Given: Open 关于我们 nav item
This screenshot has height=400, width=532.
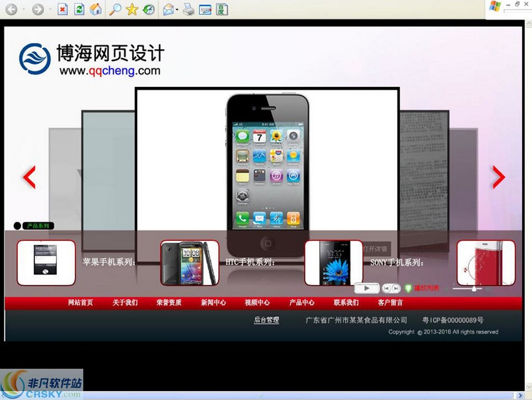Looking at the screenshot, I should 125,302.
